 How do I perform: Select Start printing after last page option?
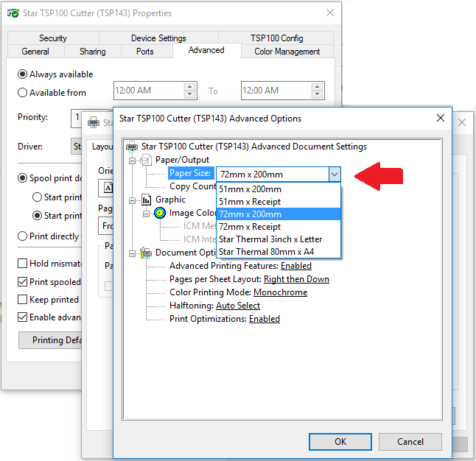(37, 197)
